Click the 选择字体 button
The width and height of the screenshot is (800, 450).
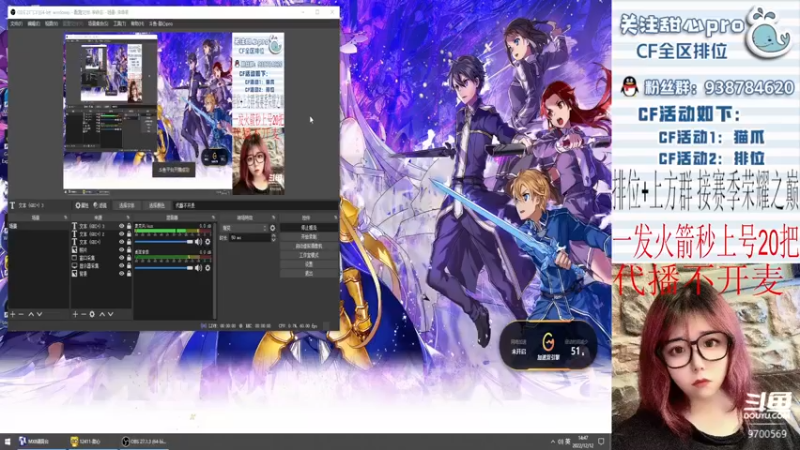click(x=127, y=206)
